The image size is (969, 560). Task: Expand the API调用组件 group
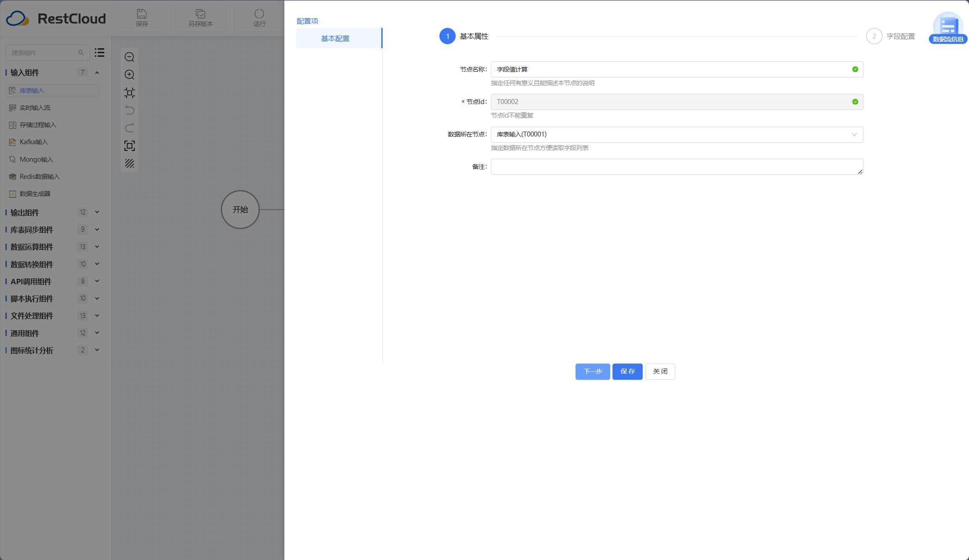[97, 281]
